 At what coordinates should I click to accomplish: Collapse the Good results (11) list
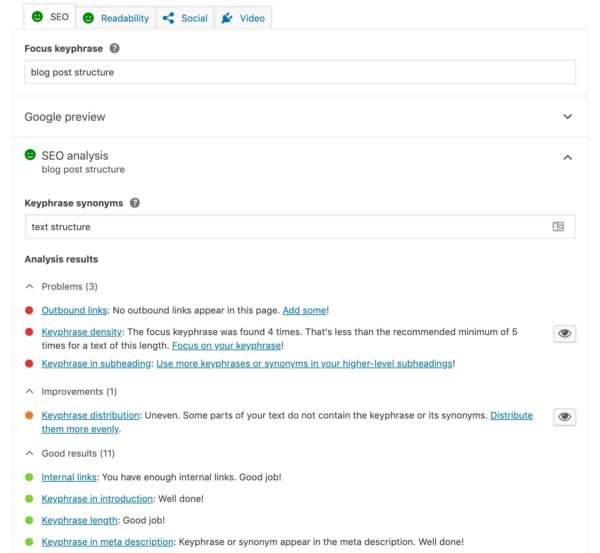[x=29, y=453]
